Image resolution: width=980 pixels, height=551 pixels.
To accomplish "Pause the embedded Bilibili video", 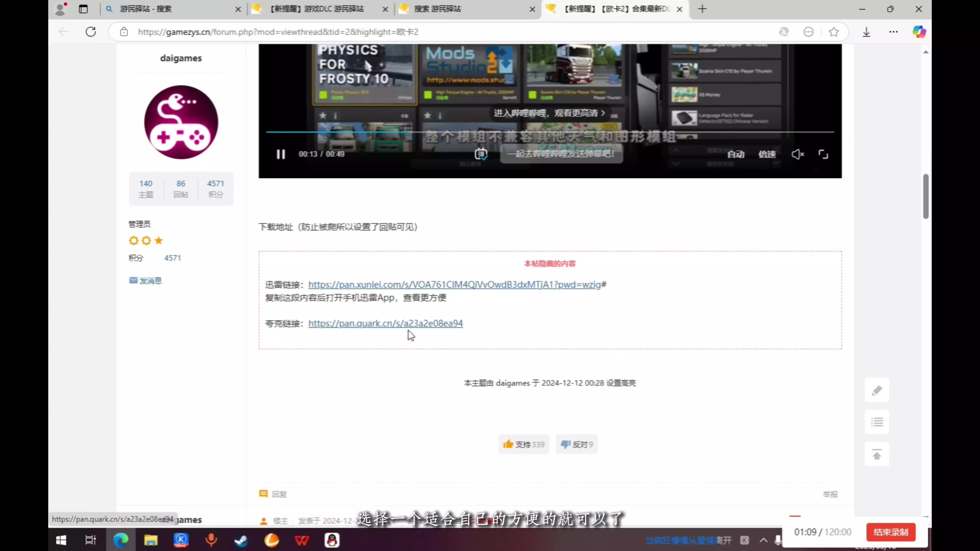I will tap(281, 154).
